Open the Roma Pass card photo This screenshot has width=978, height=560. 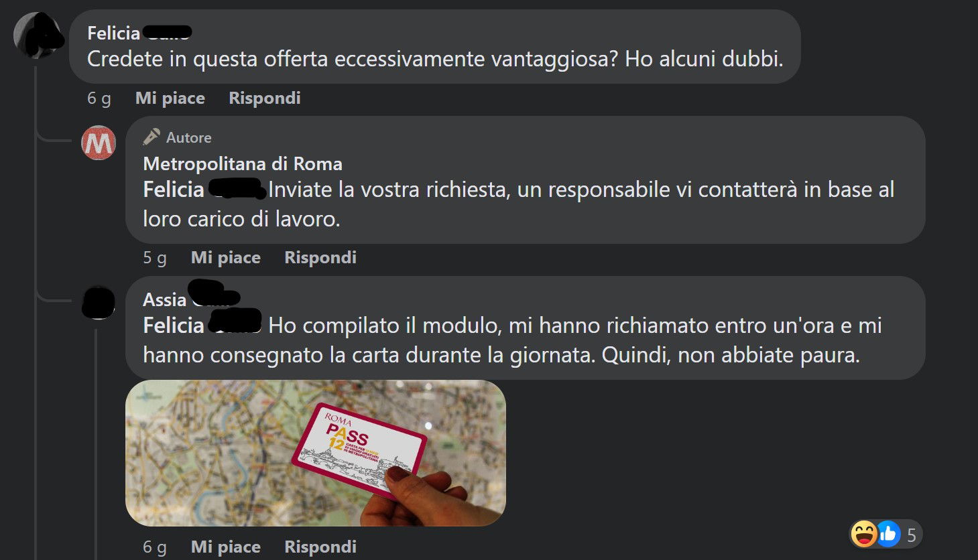(x=316, y=453)
